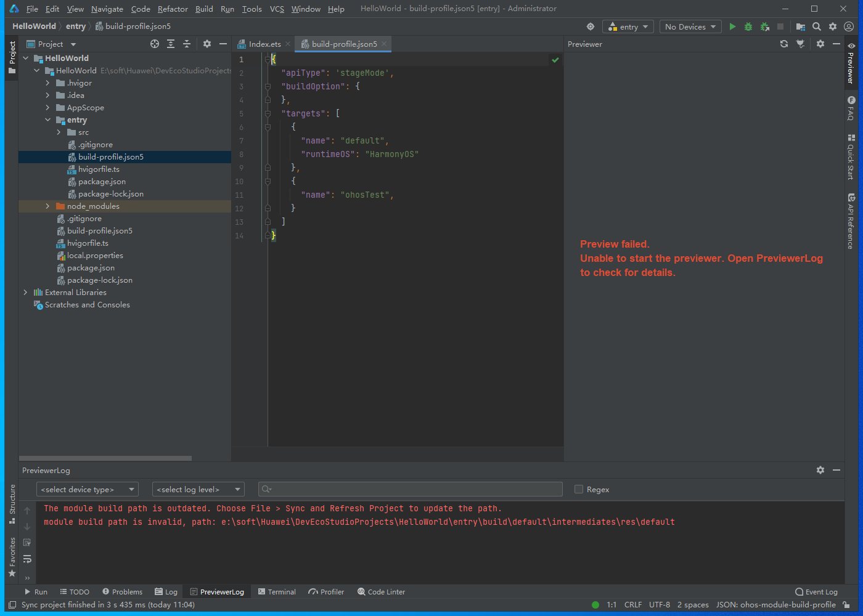This screenshot has width=863, height=616.
Task: Toggle tool window bars icon in status bar
Action: point(12,605)
